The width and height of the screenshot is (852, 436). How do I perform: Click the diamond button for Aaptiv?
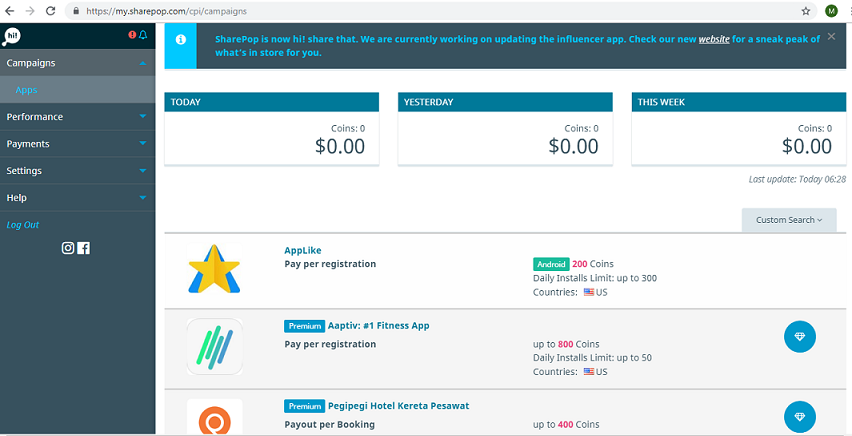click(799, 337)
